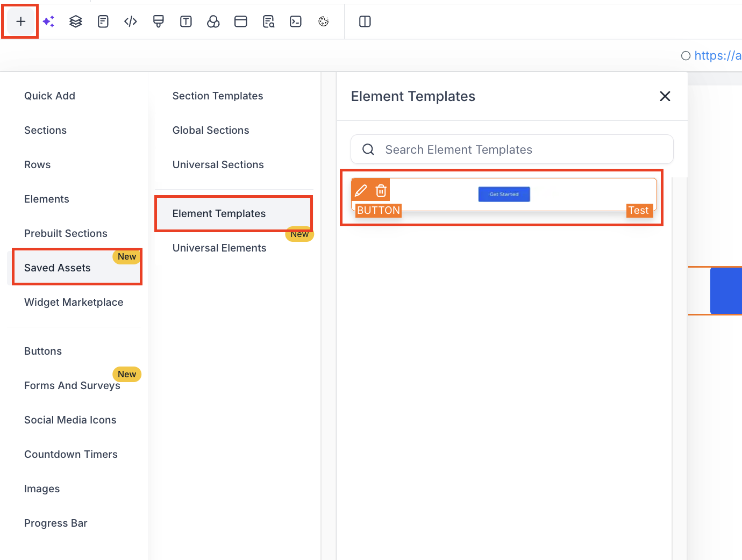This screenshot has height=560, width=742.
Task: Open the Layers panel icon
Action: point(76,21)
